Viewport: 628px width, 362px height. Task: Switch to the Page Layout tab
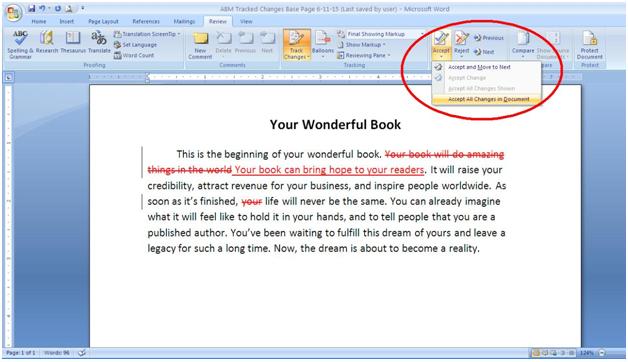(x=103, y=21)
